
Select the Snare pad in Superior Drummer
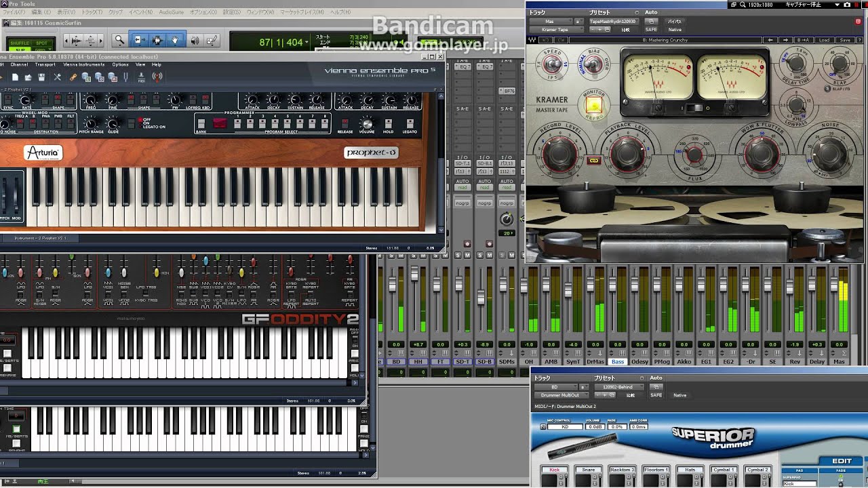click(589, 470)
